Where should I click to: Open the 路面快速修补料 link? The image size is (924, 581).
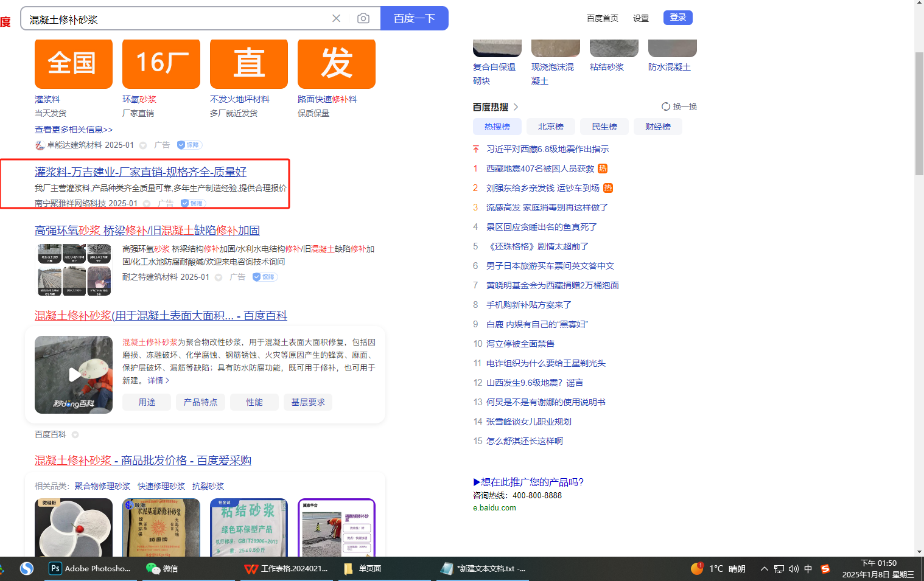tap(327, 99)
